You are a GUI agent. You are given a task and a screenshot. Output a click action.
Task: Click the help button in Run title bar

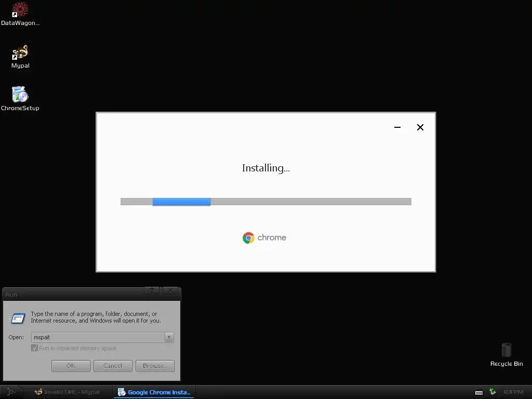(x=152, y=290)
